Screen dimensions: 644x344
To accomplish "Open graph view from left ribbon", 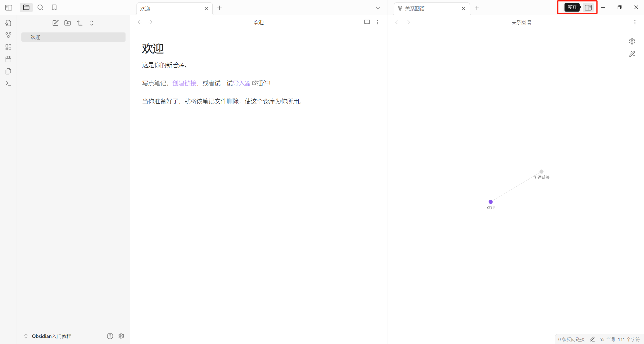I will point(8,35).
